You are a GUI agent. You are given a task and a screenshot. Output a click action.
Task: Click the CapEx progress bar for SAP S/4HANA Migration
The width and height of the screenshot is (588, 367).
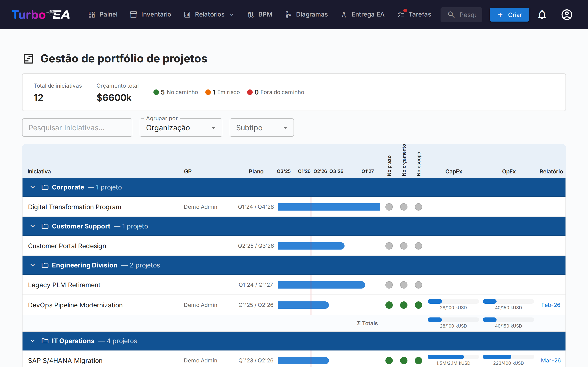pyautogui.click(x=453, y=357)
